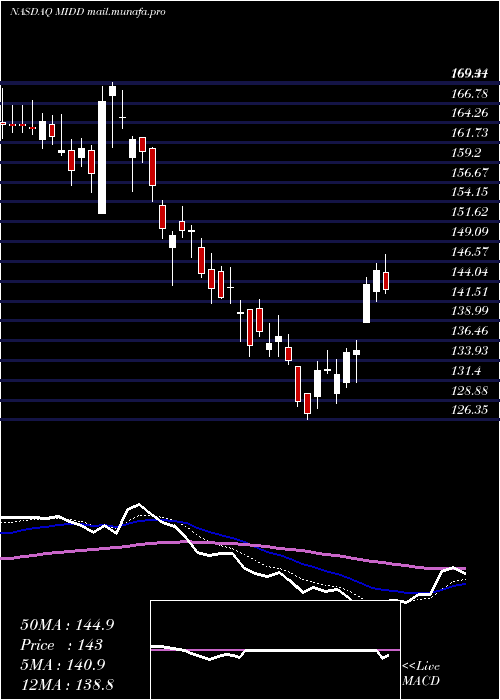The image size is (500, 700).
Task: Select the 161.73 price label
Action: click(470, 133)
